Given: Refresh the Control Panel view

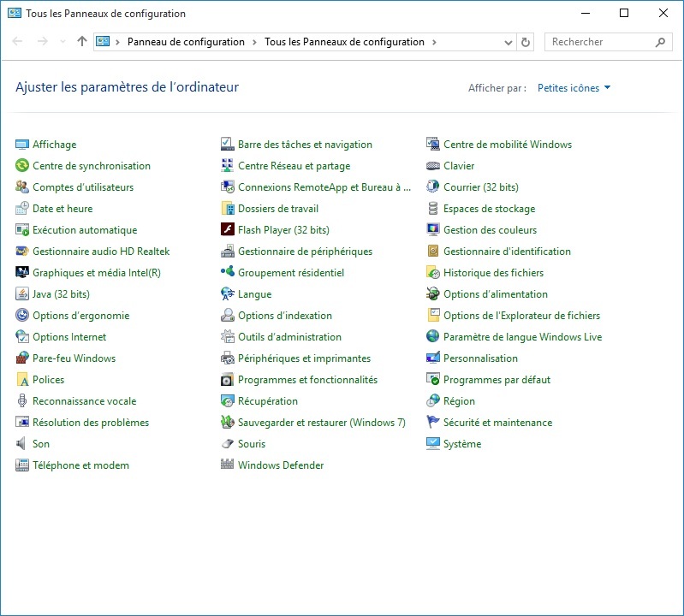Looking at the screenshot, I should 526,42.
